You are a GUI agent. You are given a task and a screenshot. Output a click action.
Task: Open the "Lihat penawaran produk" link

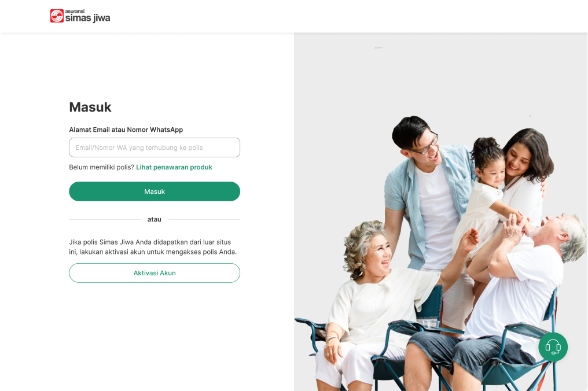click(x=174, y=167)
